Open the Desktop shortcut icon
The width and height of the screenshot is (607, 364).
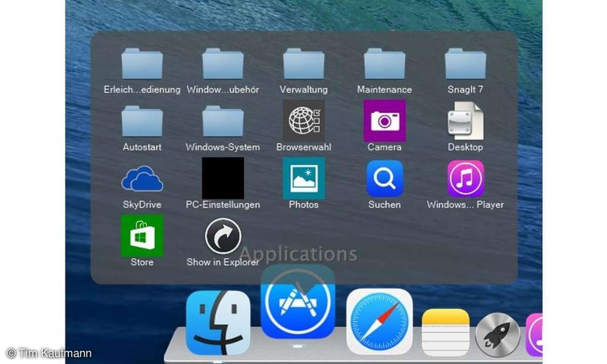465,121
